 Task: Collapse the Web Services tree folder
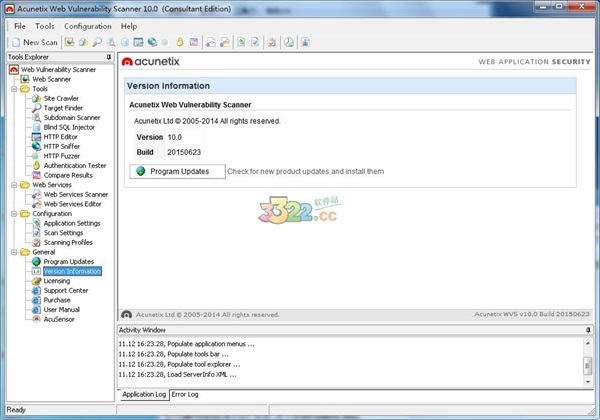coord(14,185)
